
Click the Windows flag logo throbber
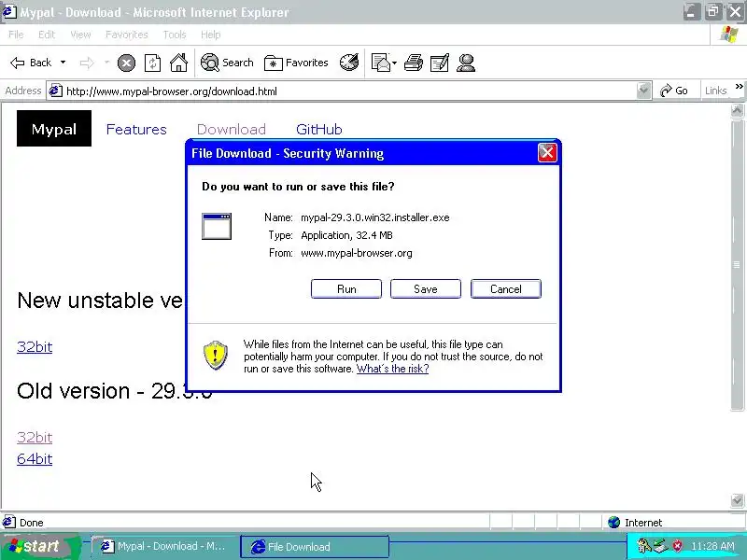[729, 35]
